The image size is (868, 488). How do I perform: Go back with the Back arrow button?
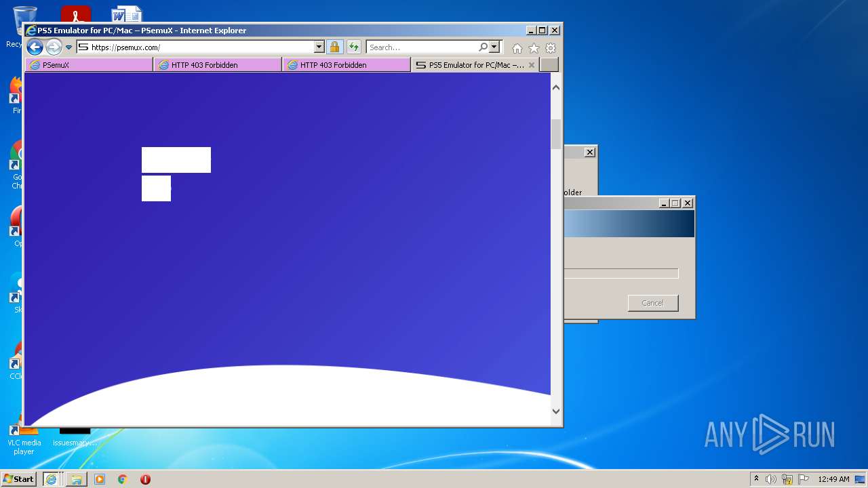(35, 47)
